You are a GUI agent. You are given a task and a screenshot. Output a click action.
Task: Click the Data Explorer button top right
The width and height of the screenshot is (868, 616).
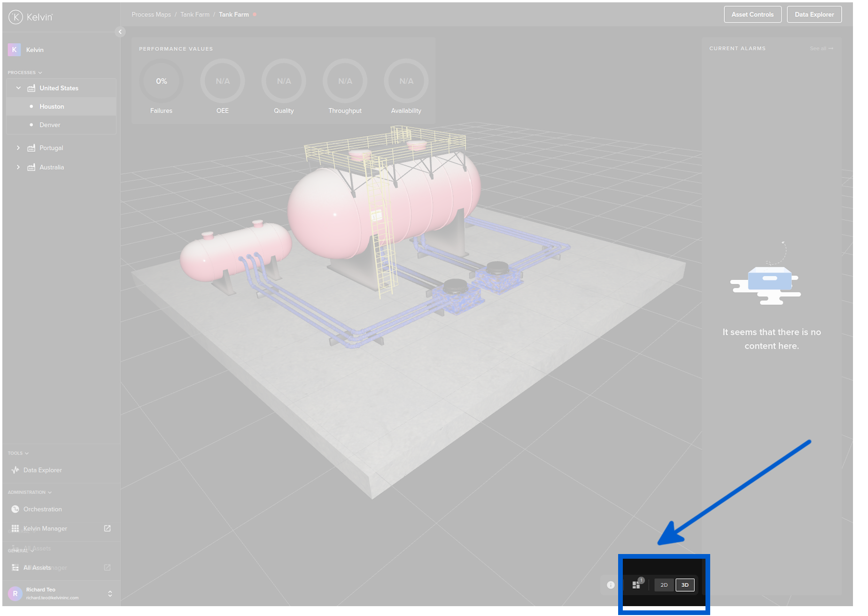814,15
